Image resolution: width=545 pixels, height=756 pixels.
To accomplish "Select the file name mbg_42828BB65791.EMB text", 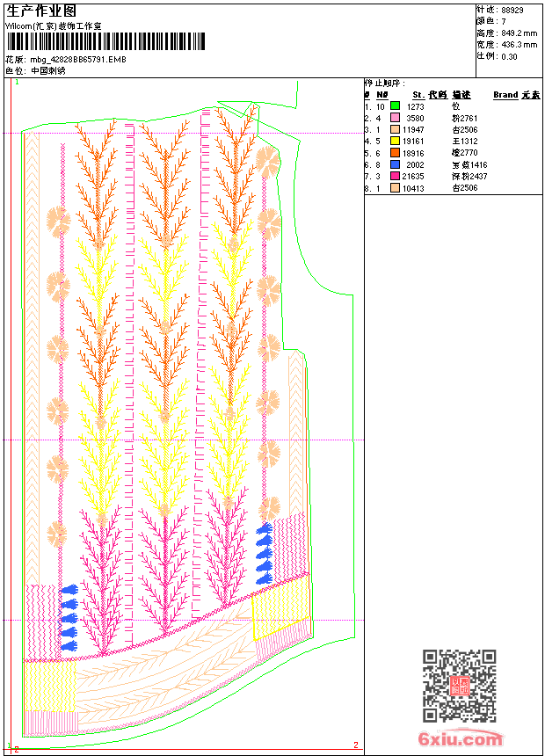I will pyautogui.click(x=78, y=59).
